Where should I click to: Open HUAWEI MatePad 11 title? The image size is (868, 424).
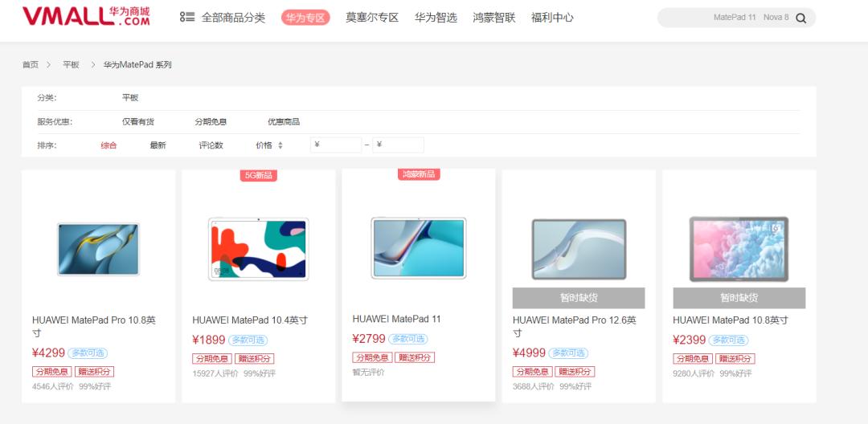tap(396, 319)
